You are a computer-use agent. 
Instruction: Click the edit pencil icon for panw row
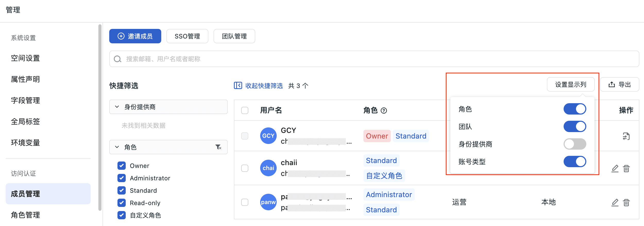(x=615, y=203)
